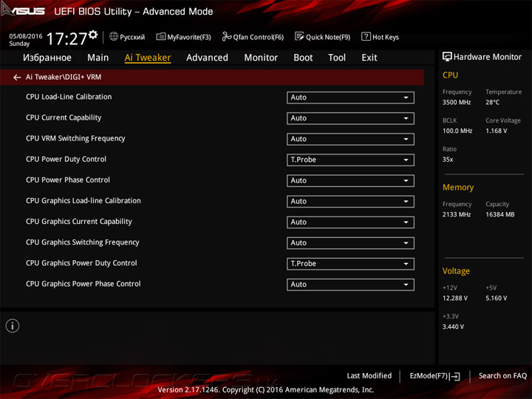Open the Tool tab
The image size is (532, 399).
[x=337, y=58]
